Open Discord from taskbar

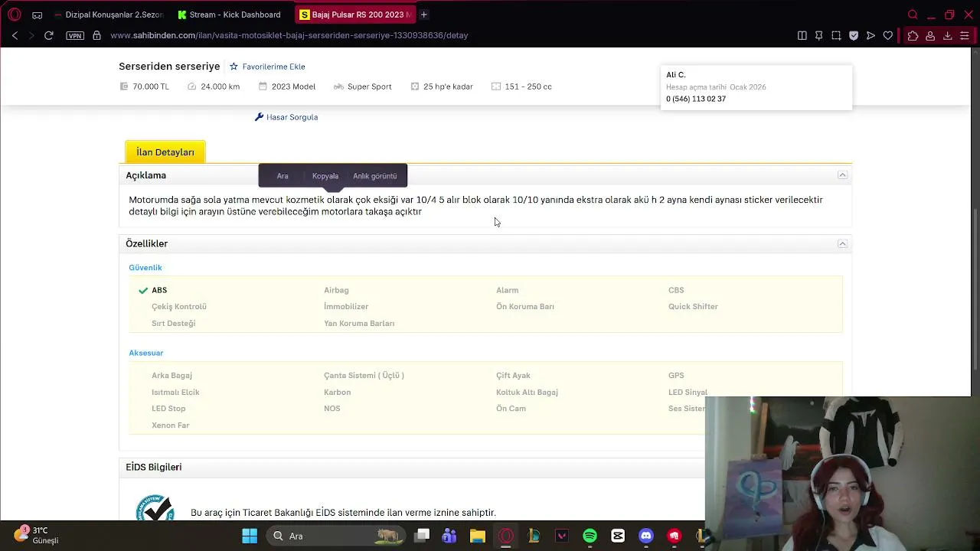coord(646,536)
